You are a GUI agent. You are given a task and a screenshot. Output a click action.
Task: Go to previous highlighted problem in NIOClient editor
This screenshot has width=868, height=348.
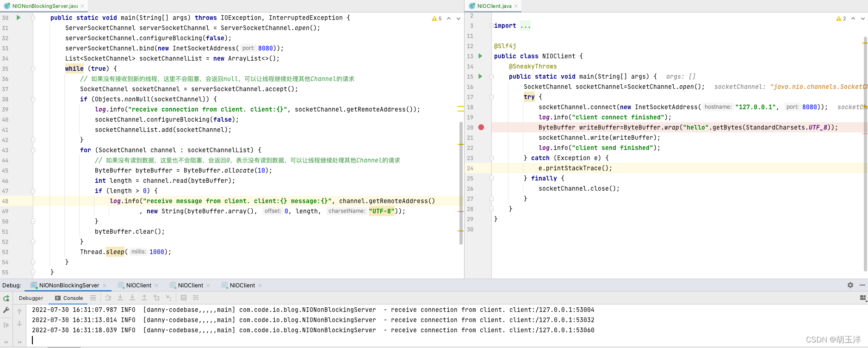(853, 19)
